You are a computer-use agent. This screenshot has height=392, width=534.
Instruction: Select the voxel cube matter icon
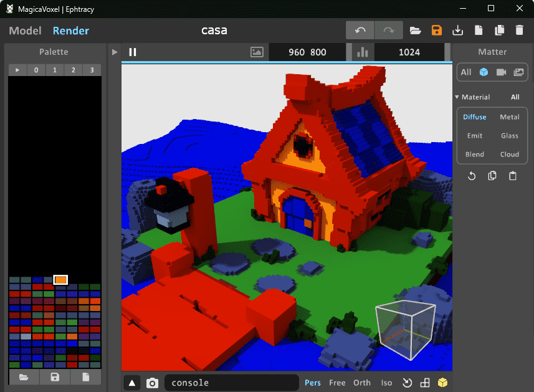click(484, 72)
